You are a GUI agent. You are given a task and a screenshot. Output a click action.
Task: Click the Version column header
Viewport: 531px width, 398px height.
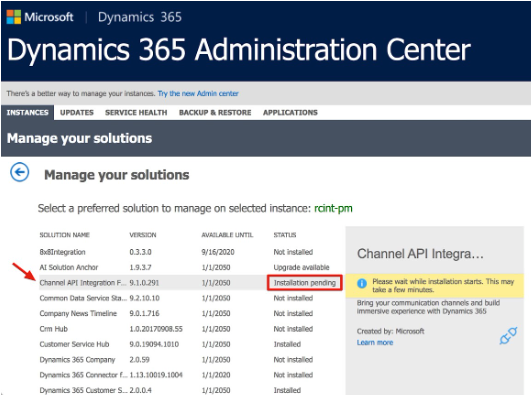(x=143, y=235)
